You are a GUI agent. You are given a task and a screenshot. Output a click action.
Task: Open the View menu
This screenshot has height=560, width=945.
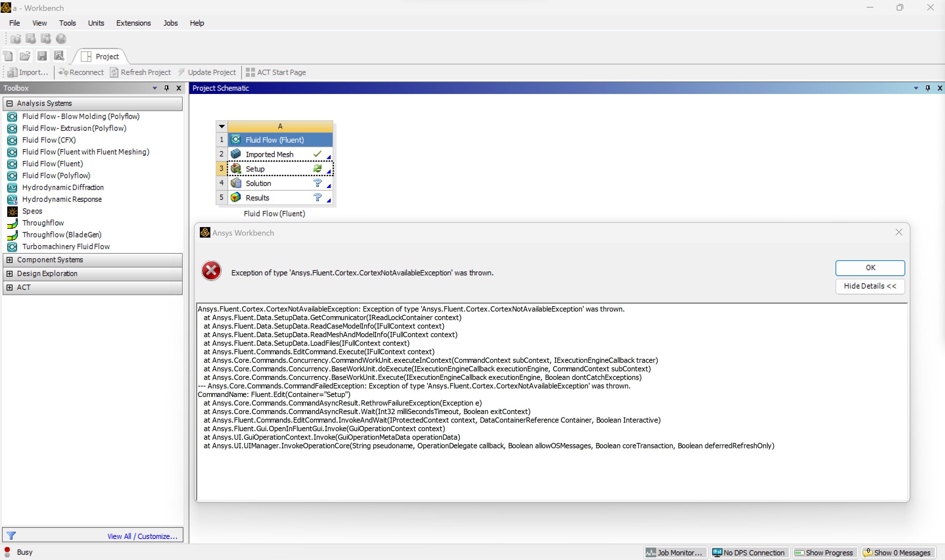(x=40, y=23)
